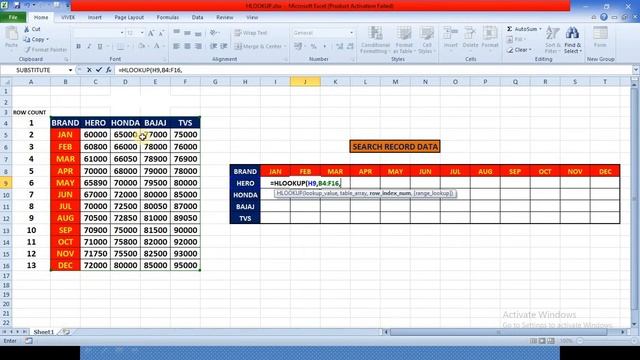Image resolution: width=640 pixels, height=360 pixels.
Task: Toggle Center text alignment
Action: [187, 47]
